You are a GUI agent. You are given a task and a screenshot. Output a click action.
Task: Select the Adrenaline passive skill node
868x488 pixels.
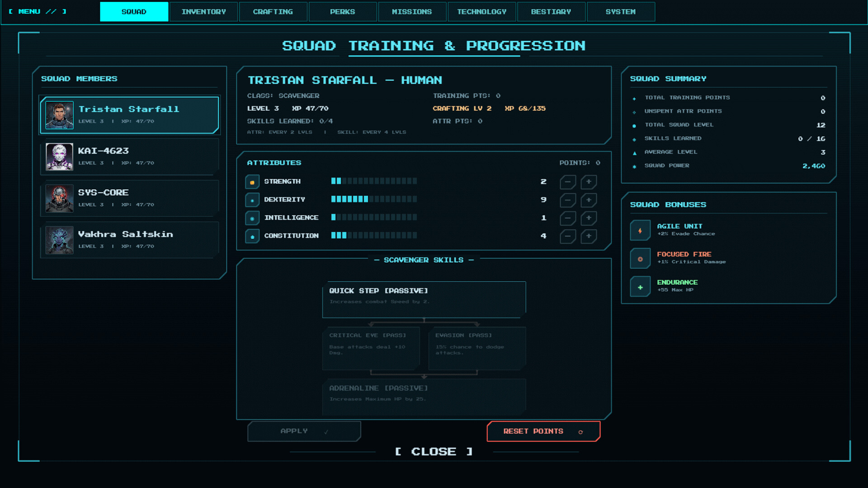[x=424, y=397]
